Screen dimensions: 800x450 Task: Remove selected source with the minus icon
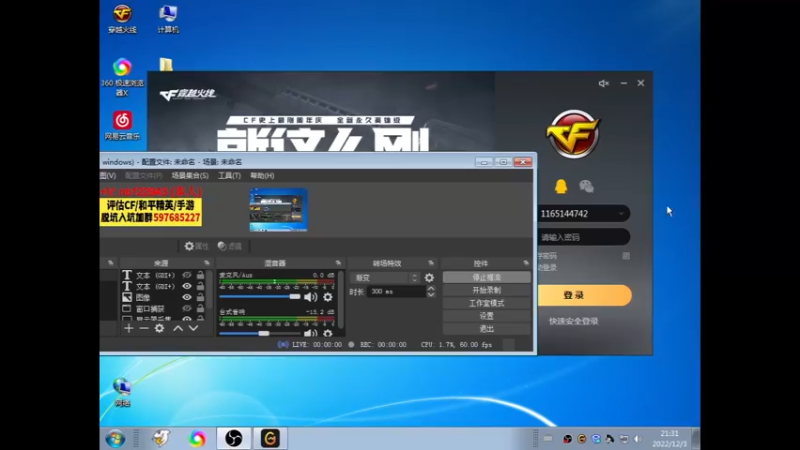pyautogui.click(x=144, y=329)
